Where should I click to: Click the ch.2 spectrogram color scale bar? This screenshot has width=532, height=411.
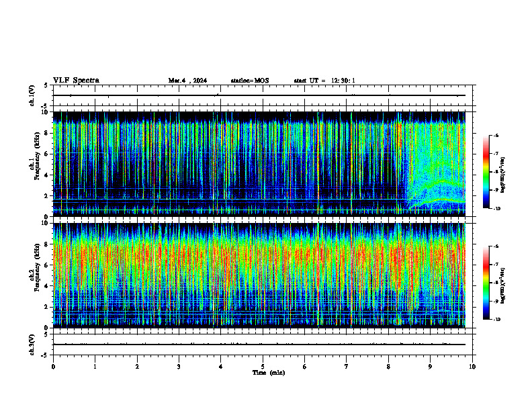click(x=486, y=283)
